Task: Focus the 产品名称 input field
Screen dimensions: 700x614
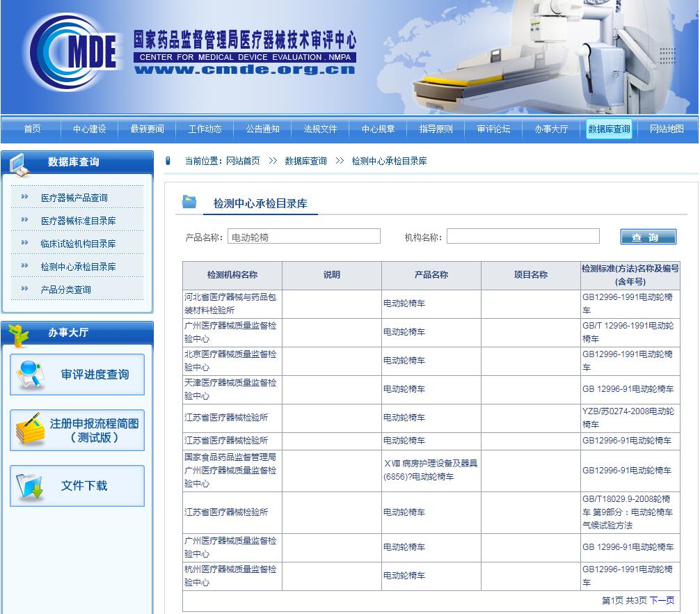Action: pos(304,237)
